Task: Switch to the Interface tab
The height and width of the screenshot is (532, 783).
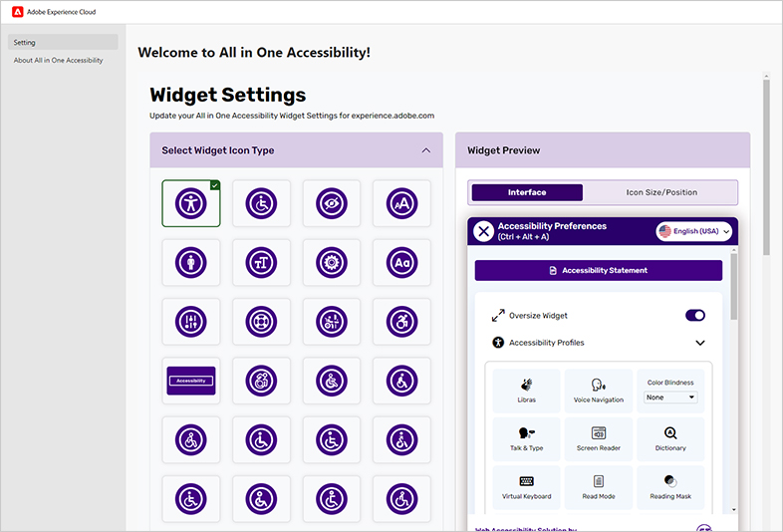Action: pyautogui.click(x=527, y=192)
